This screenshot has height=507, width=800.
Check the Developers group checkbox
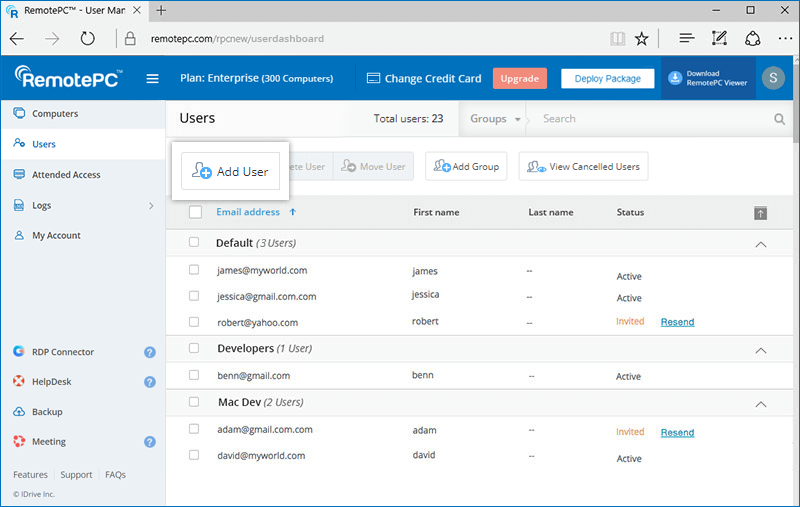click(x=194, y=348)
